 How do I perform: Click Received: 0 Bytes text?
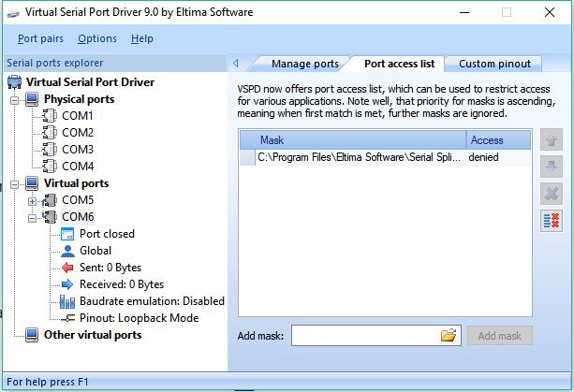[x=122, y=284]
